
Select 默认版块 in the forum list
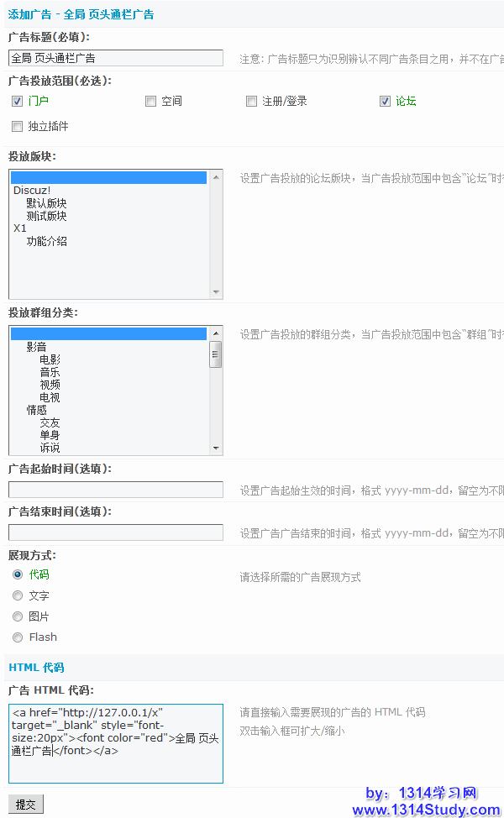pyautogui.click(x=46, y=203)
